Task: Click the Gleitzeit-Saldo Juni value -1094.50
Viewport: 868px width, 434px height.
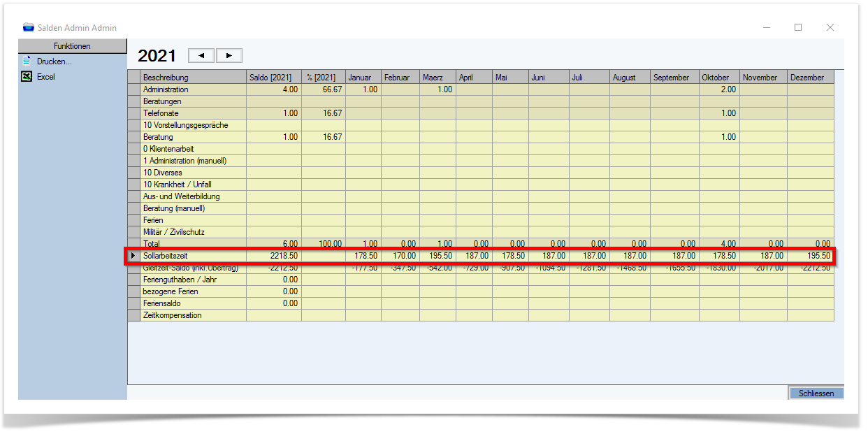Action: point(550,268)
